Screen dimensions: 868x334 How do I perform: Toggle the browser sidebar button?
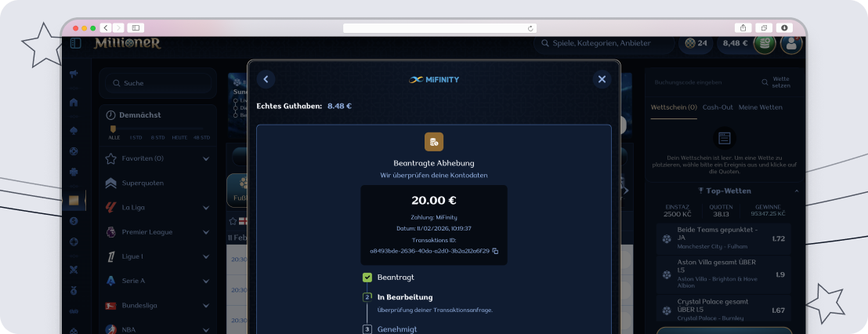(x=136, y=27)
